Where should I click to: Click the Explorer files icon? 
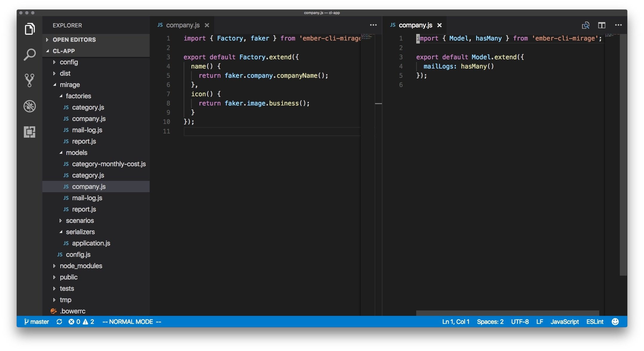click(x=30, y=29)
